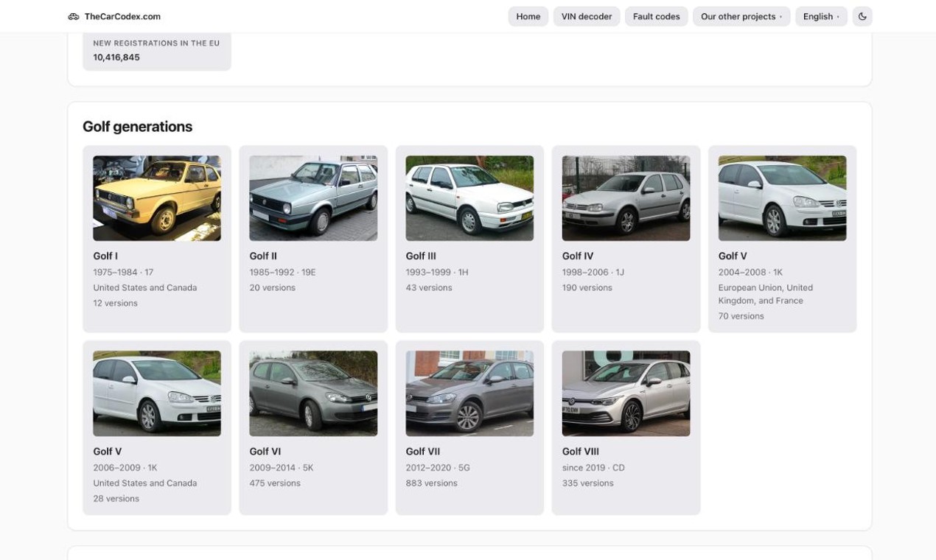Open the Golf V 2004–2008 photo
Image resolution: width=936 pixels, height=560 pixels.
coord(782,198)
